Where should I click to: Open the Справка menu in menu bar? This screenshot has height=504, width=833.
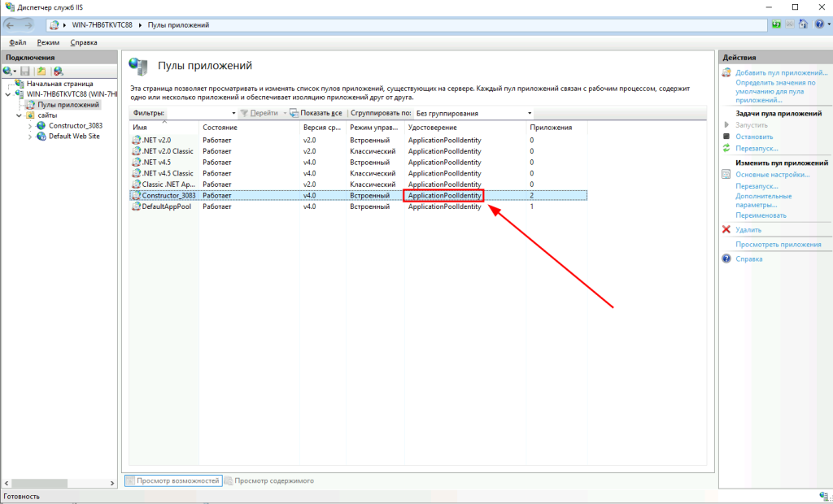pos(84,42)
